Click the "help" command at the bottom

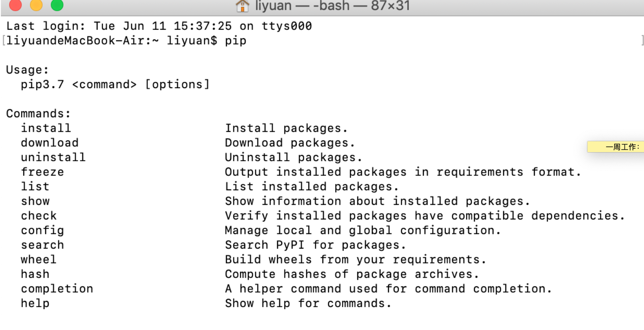pyautogui.click(x=35, y=303)
